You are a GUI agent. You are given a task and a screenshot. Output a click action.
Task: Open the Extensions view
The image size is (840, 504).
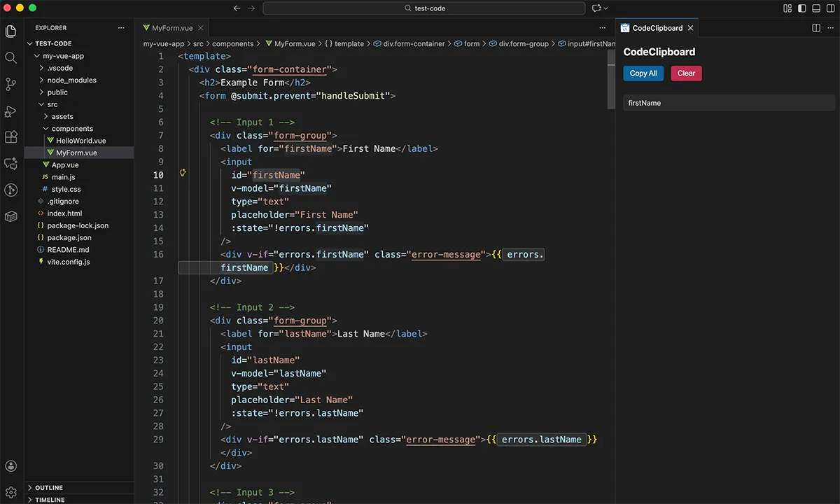(10, 137)
